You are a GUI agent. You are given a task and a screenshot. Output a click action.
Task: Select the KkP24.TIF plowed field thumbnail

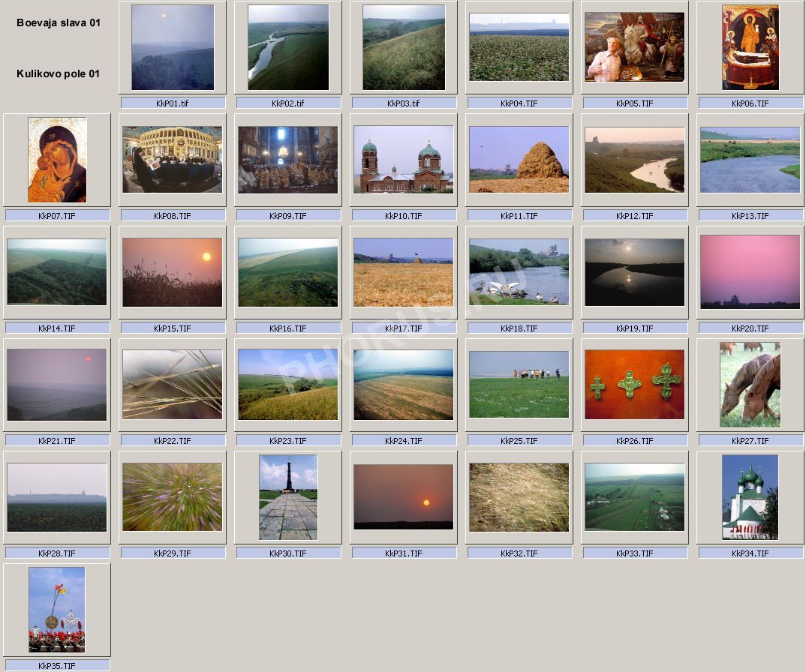coord(404,385)
